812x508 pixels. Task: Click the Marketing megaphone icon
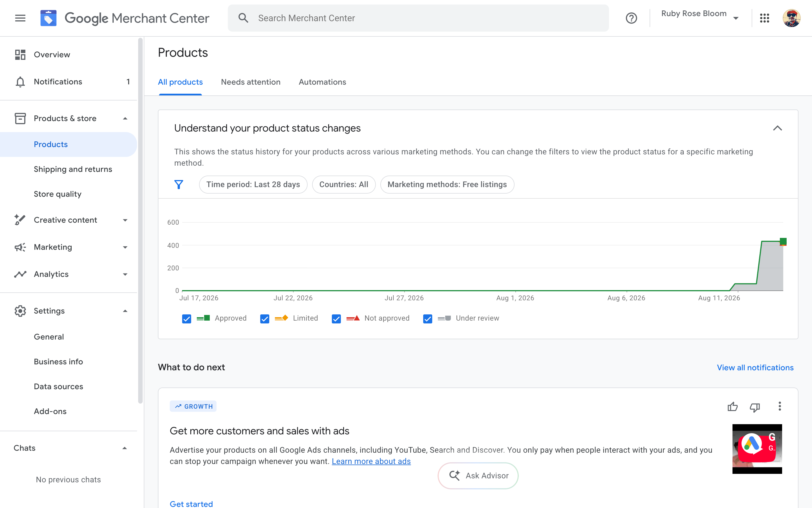20,247
